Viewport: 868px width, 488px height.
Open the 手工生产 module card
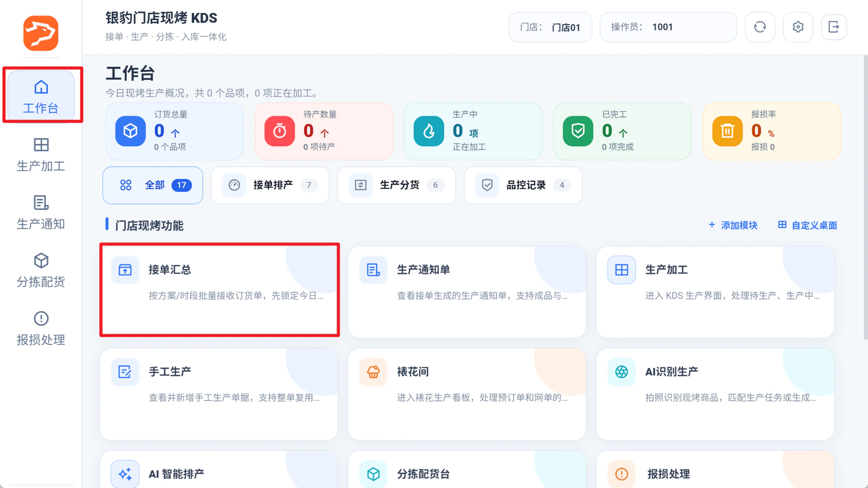(219, 394)
